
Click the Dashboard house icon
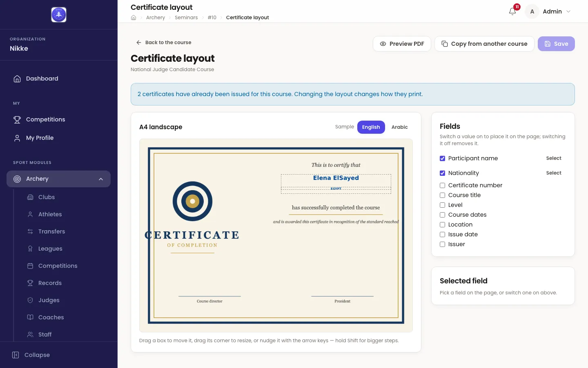tap(17, 79)
